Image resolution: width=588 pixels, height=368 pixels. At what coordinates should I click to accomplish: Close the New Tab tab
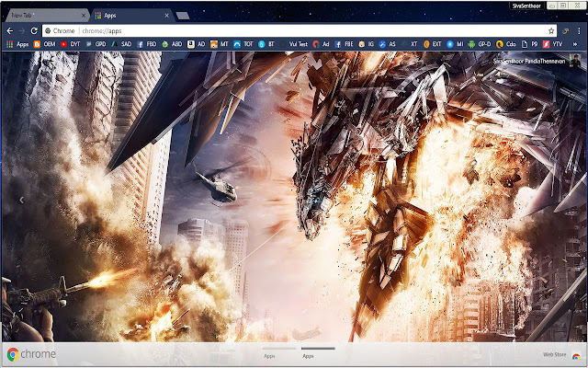[x=84, y=16]
